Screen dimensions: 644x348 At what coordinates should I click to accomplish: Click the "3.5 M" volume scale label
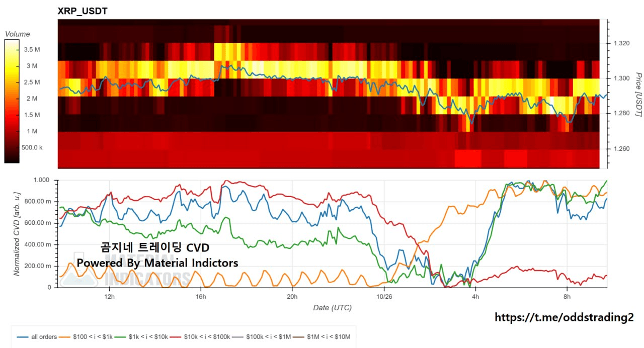31,49
